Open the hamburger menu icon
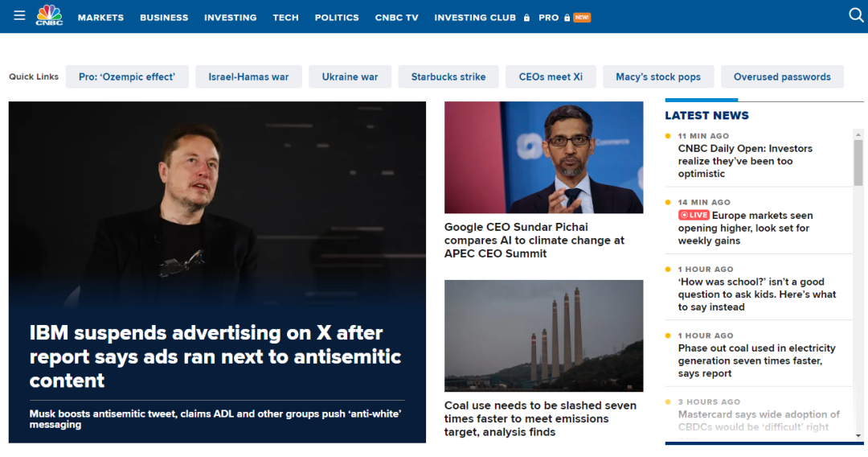The image size is (868, 457). (19, 15)
